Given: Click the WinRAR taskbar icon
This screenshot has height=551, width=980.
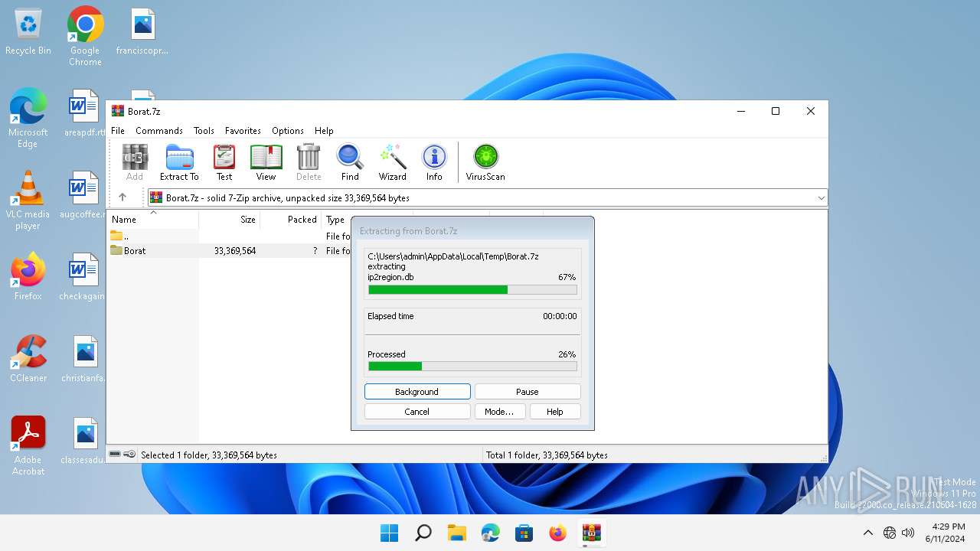Looking at the screenshot, I should coord(591,533).
